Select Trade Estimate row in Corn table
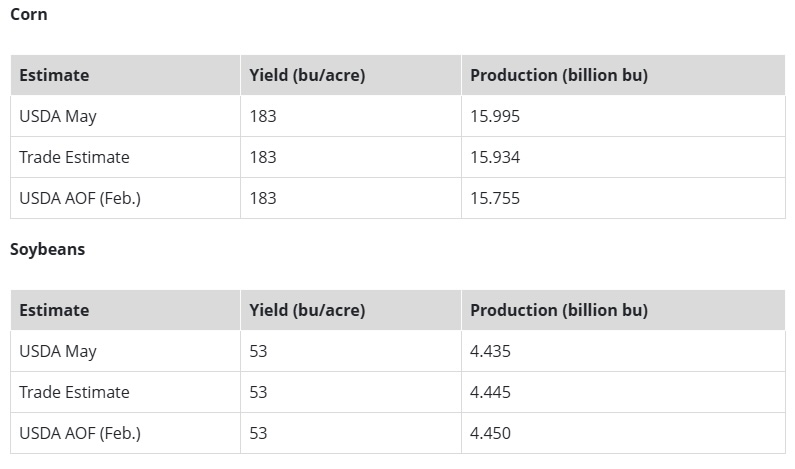This screenshot has width=795, height=469. pyautogui.click(x=398, y=157)
